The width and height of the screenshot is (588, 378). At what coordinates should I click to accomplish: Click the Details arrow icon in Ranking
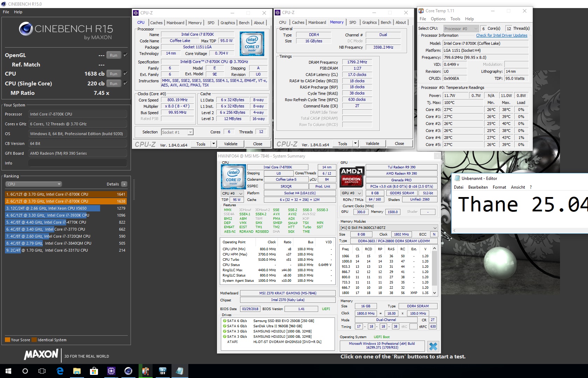(124, 184)
